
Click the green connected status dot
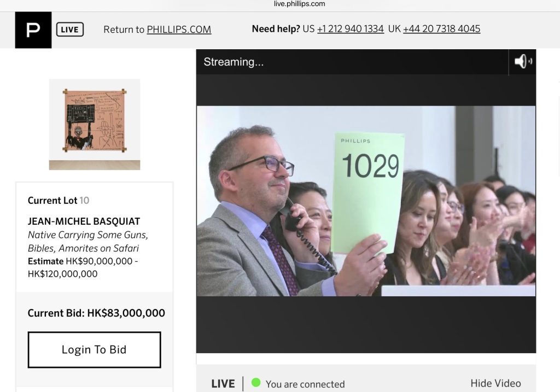[x=256, y=383]
